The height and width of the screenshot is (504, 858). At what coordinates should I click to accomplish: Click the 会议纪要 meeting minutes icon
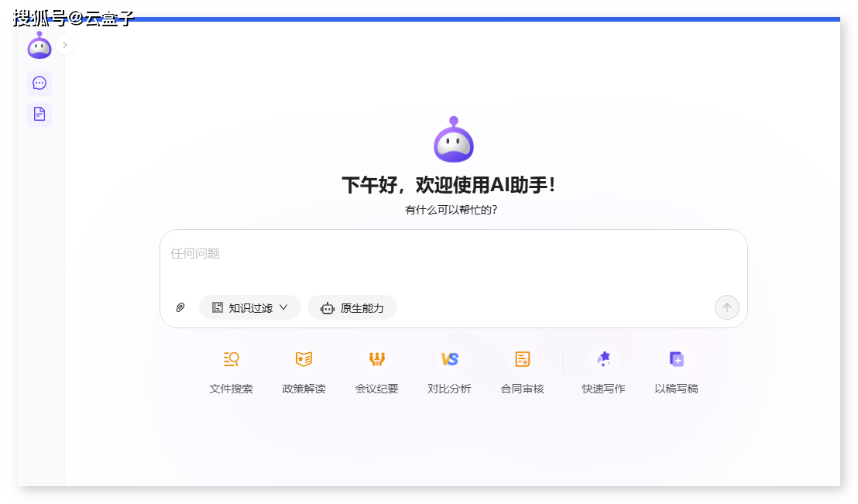coord(376,359)
